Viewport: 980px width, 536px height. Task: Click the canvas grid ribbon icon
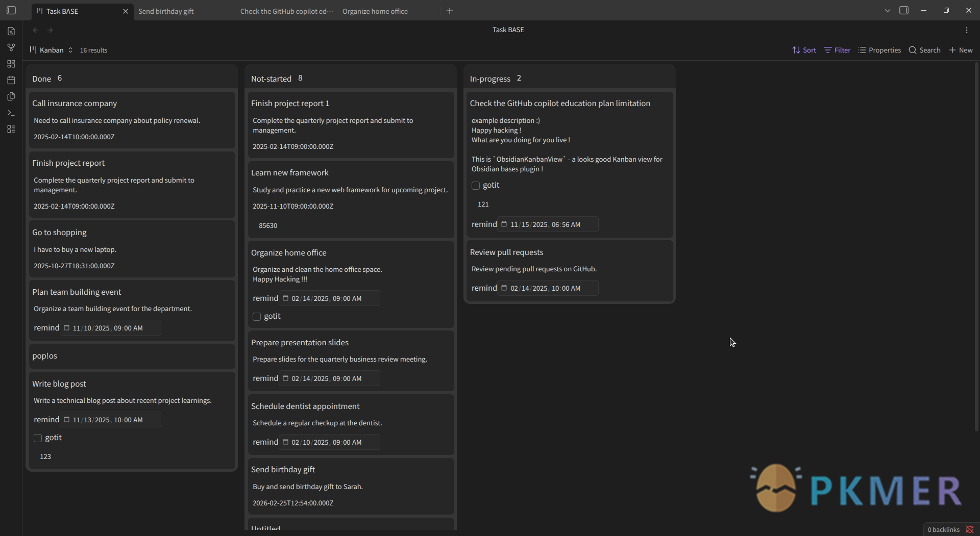click(11, 64)
